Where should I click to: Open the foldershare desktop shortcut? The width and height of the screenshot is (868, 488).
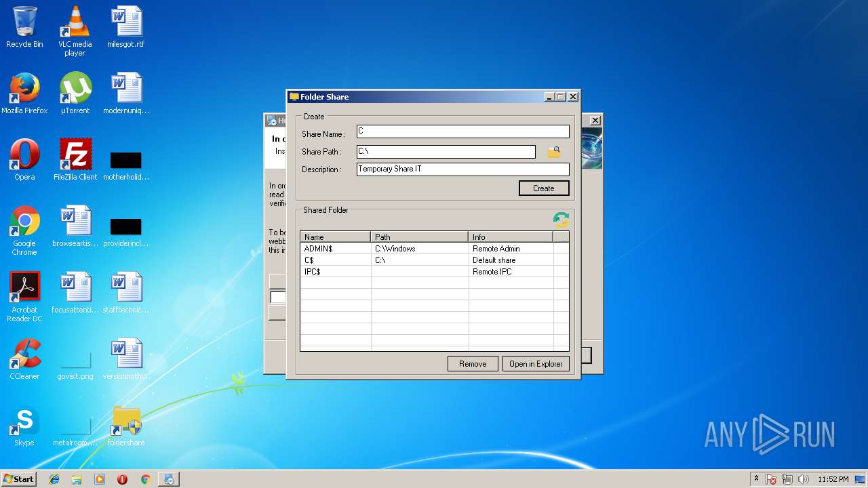click(x=126, y=426)
